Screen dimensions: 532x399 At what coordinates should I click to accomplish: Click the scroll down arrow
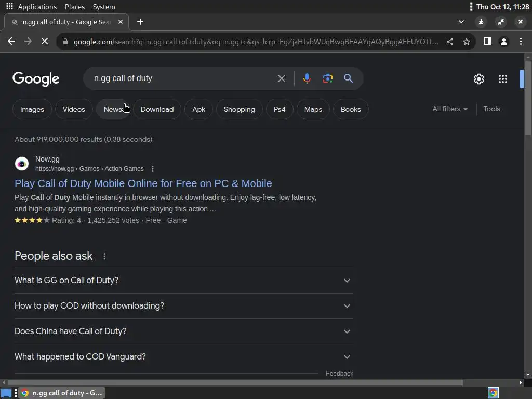528,375
